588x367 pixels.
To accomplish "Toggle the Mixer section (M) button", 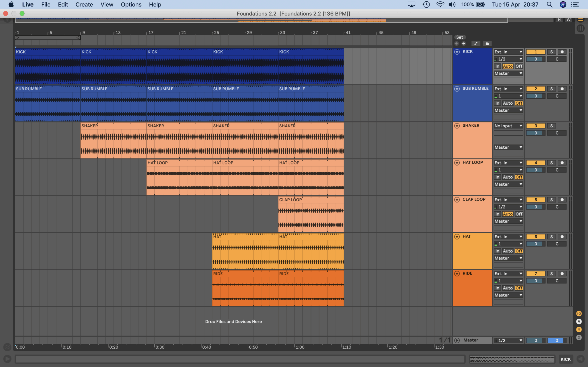I will (x=579, y=330).
